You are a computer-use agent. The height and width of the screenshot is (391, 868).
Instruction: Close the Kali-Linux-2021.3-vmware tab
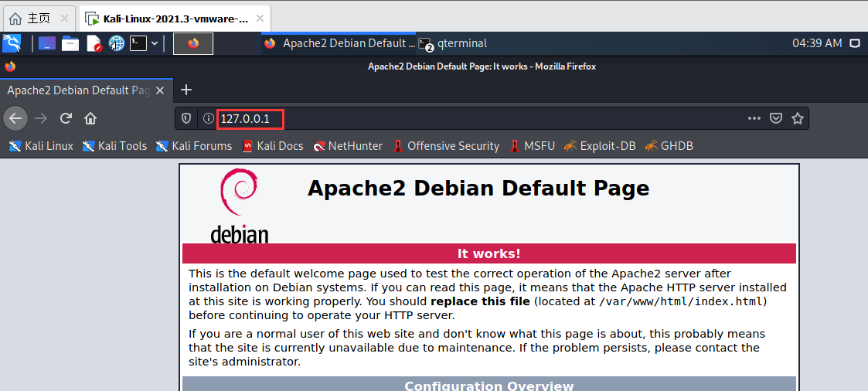pos(260,19)
